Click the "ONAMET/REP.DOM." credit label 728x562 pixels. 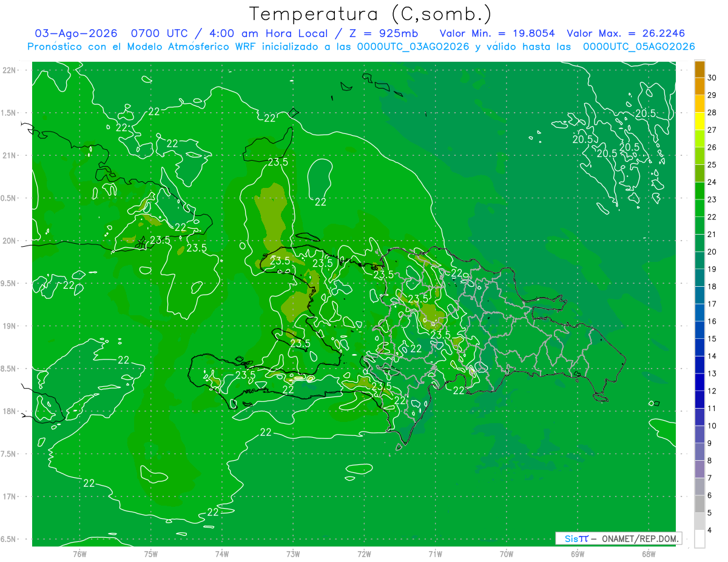[641, 538]
